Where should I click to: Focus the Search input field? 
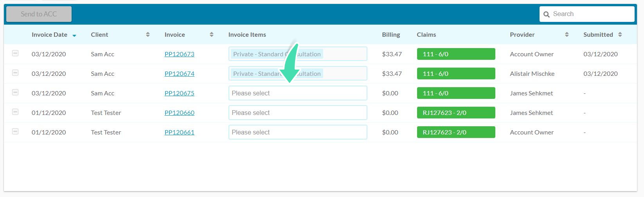point(587,14)
